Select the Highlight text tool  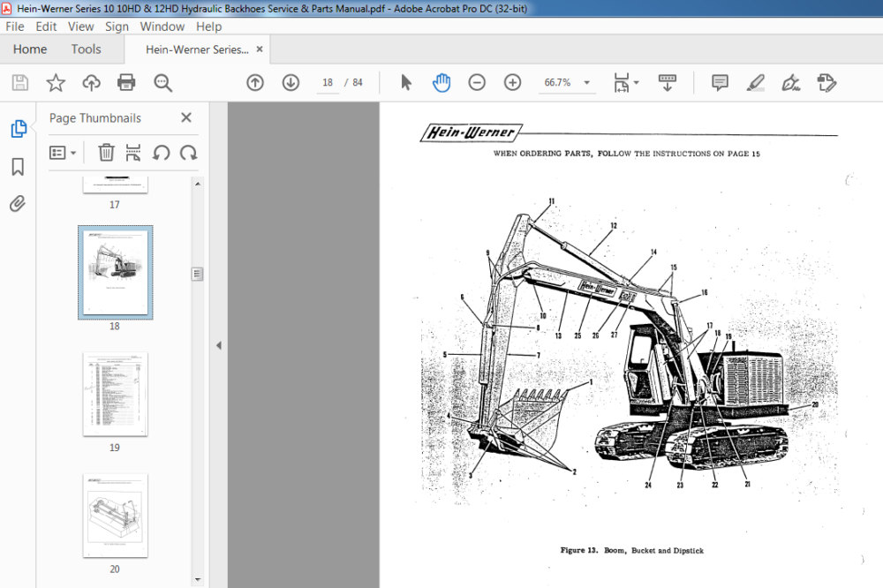[755, 83]
